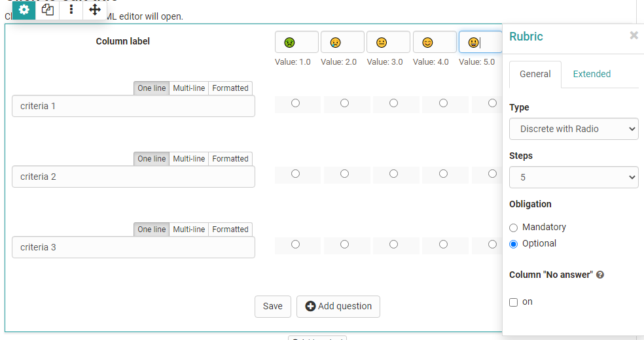Viewport: 644px width, 340px height.
Task: Click the sad emoji column label field for Value 2.0
Action: (342, 42)
